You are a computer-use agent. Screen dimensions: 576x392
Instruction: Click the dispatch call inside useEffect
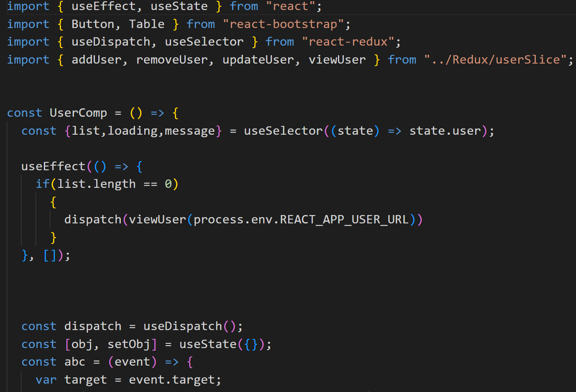click(x=92, y=220)
